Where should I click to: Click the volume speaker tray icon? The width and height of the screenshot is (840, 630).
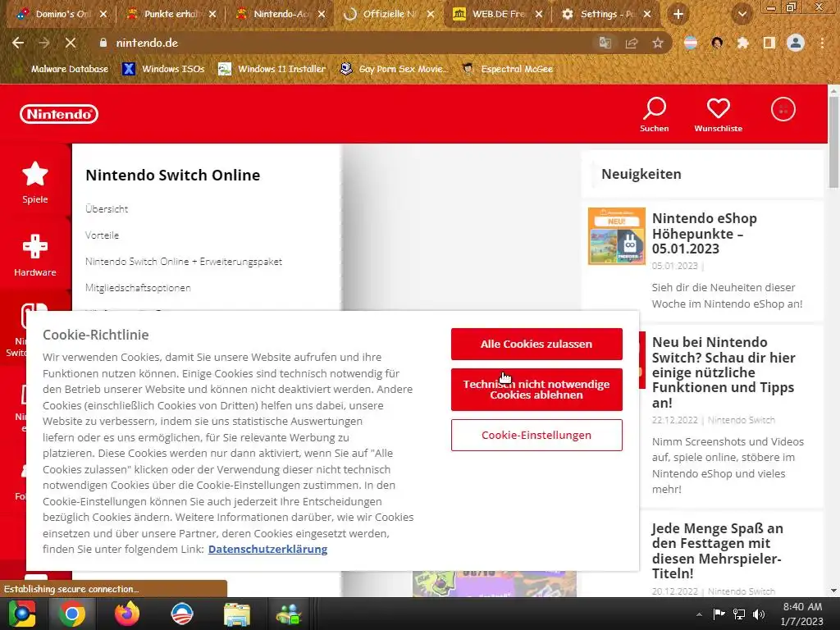click(x=759, y=614)
